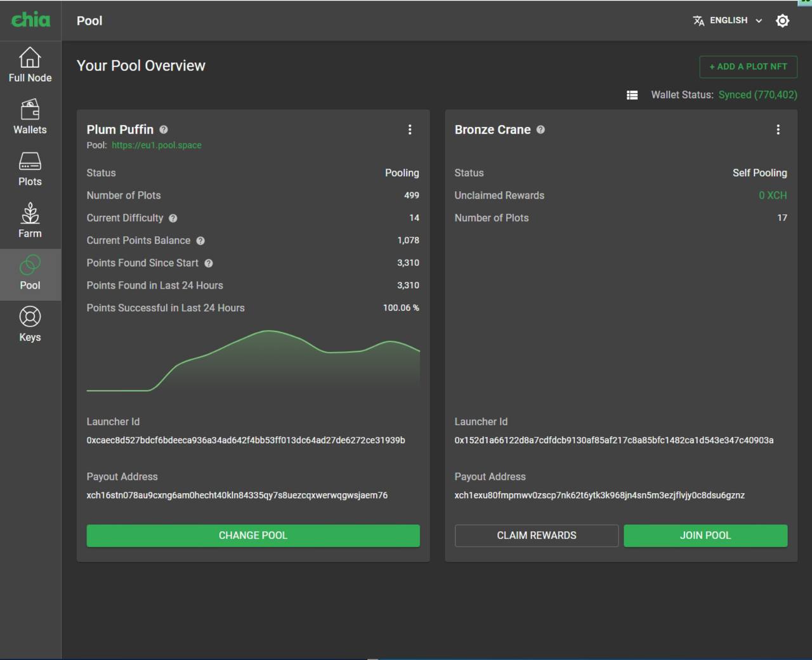Click the 100.06 % points successful value
The height and width of the screenshot is (660, 812).
401,308
